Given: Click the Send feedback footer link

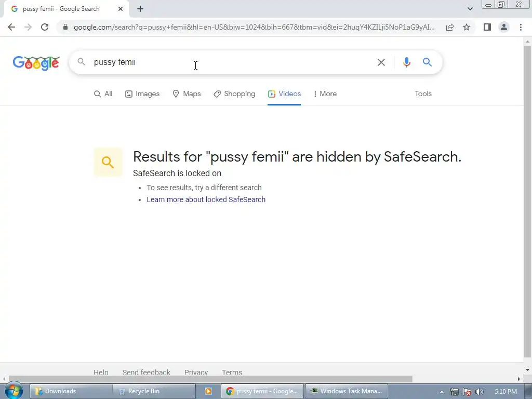Looking at the screenshot, I should pyautogui.click(x=146, y=372).
